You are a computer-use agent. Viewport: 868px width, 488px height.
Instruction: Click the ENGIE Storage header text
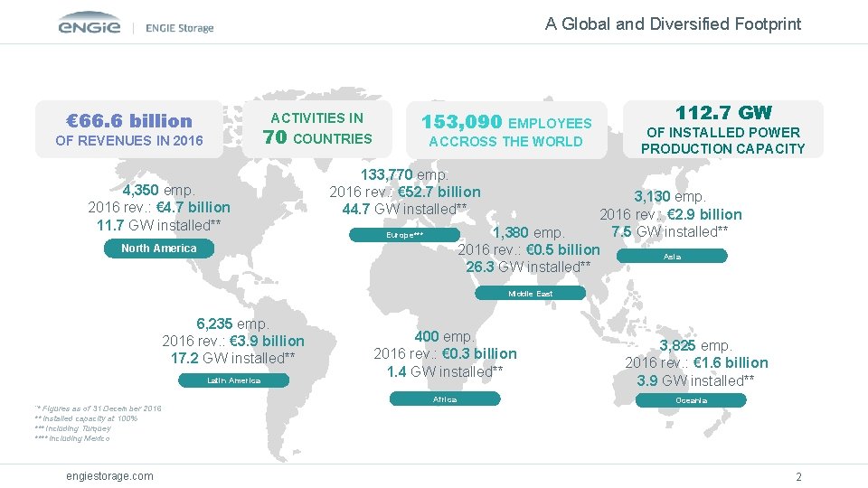coord(179,28)
